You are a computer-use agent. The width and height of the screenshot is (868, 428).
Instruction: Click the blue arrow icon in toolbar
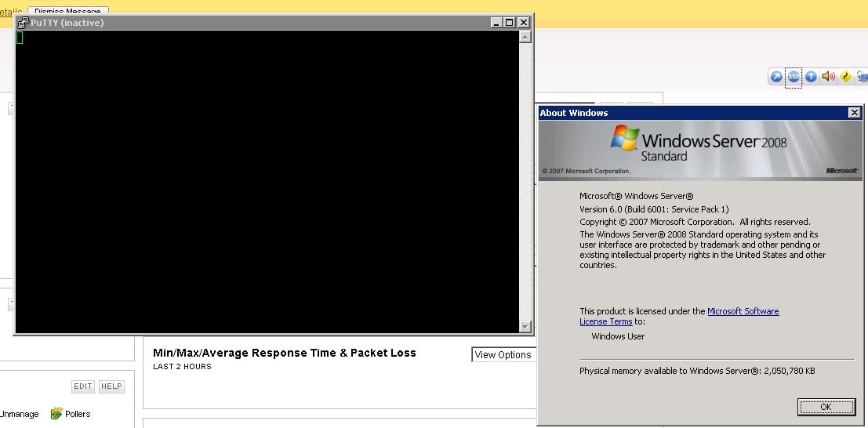[x=776, y=77]
